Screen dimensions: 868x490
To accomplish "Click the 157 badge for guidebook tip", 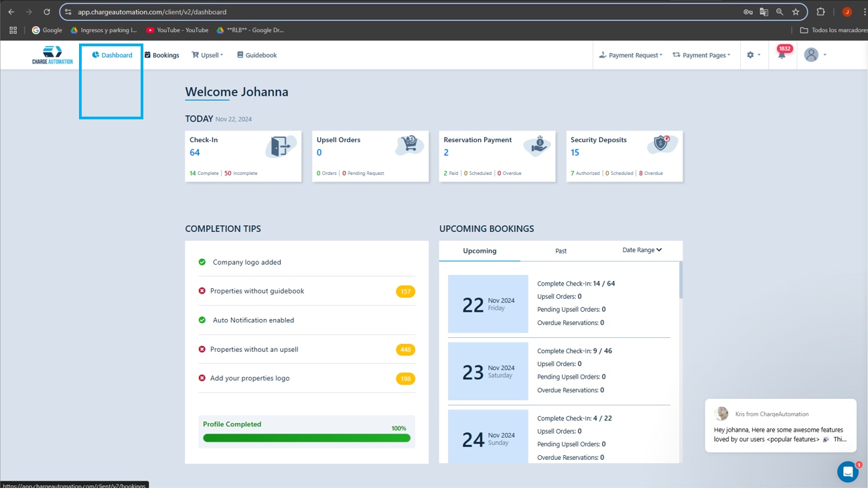I will click(x=405, y=292).
